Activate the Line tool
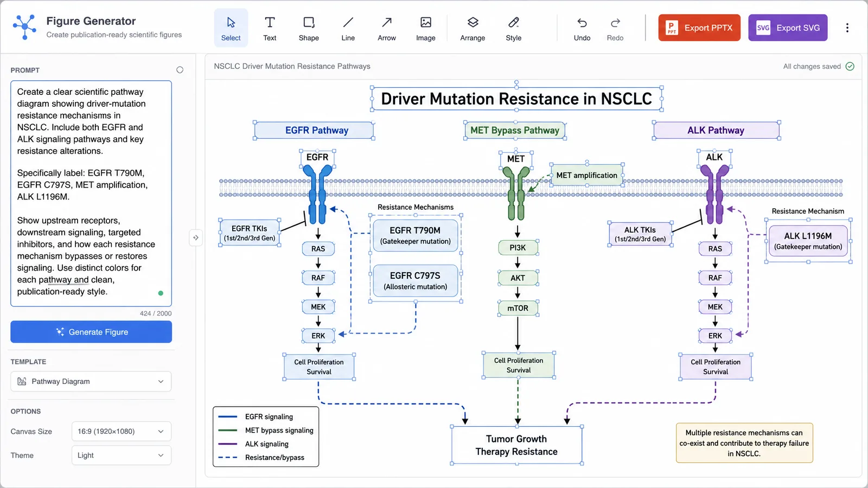The width and height of the screenshot is (868, 488). (x=348, y=28)
